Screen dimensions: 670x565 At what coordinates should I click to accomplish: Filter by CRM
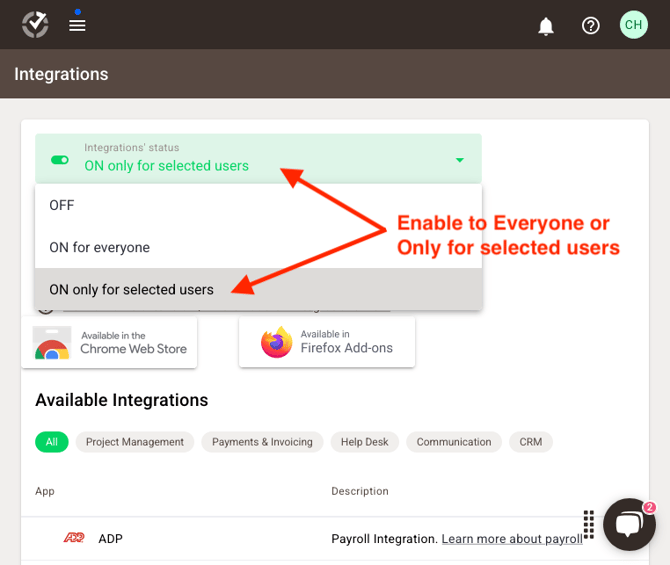tap(531, 441)
